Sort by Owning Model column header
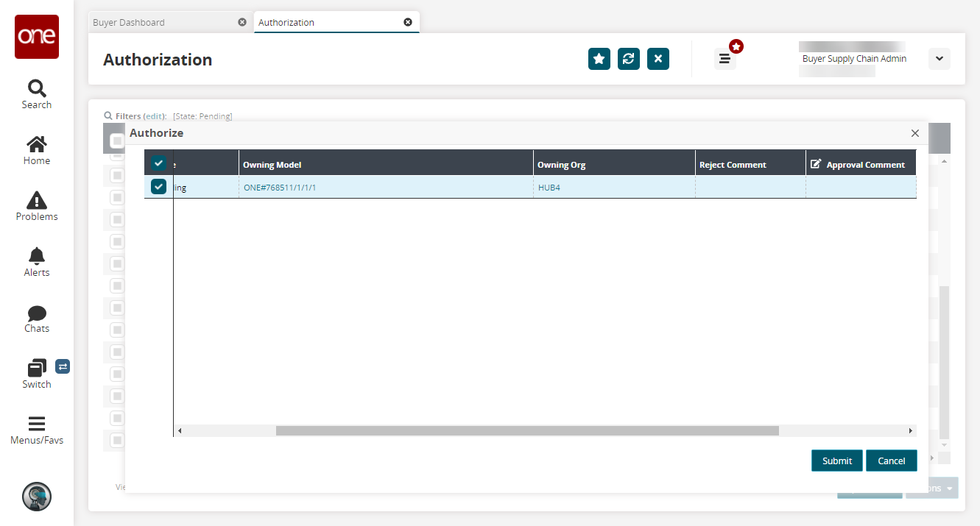The height and width of the screenshot is (526, 980). pos(386,164)
